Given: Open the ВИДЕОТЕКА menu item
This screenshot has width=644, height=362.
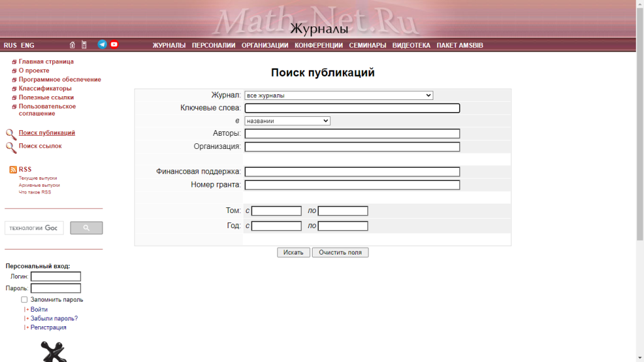Looking at the screenshot, I should click(411, 45).
